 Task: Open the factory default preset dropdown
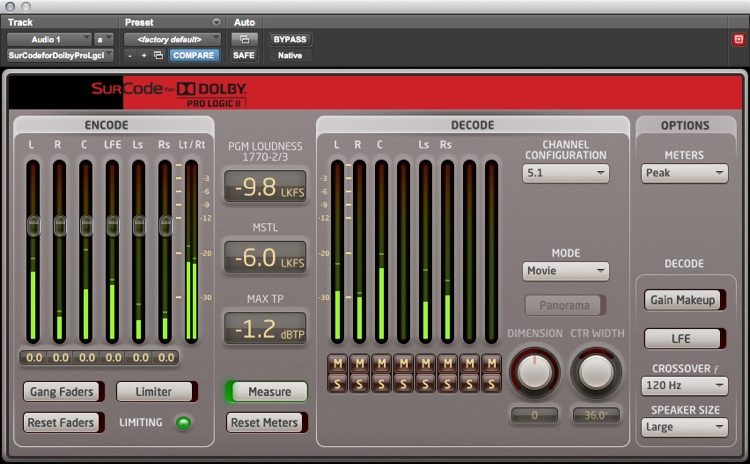pos(172,39)
